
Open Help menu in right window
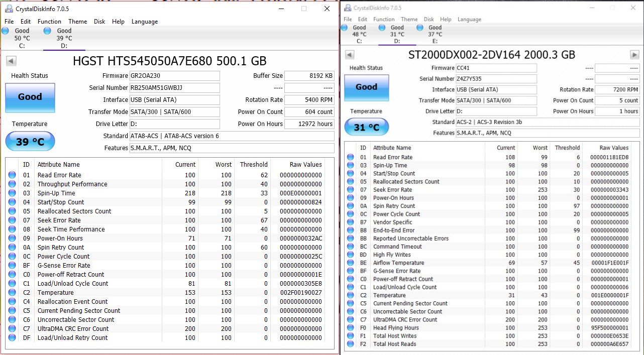(446, 19)
